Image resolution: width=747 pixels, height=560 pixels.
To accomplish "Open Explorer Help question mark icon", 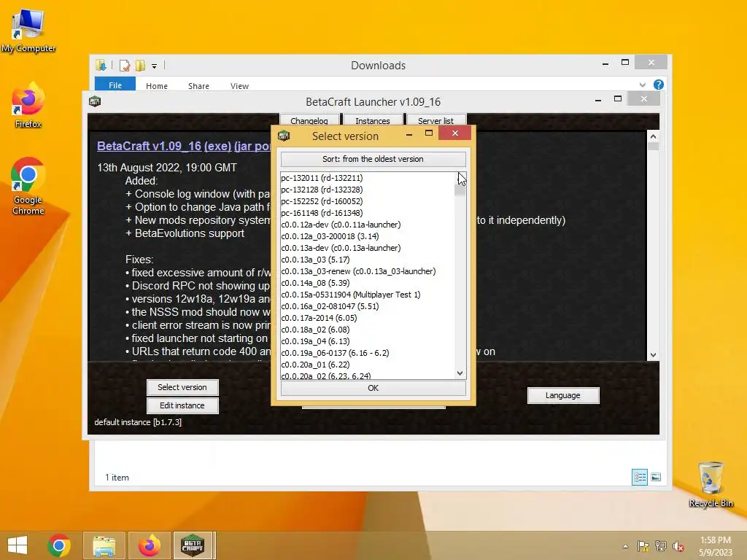I will tap(659, 85).
